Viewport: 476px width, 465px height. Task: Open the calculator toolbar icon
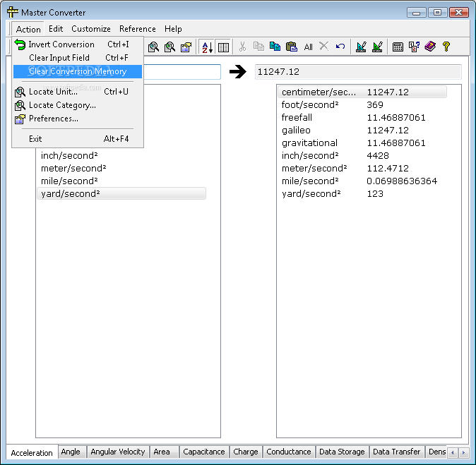[x=398, y=47]
